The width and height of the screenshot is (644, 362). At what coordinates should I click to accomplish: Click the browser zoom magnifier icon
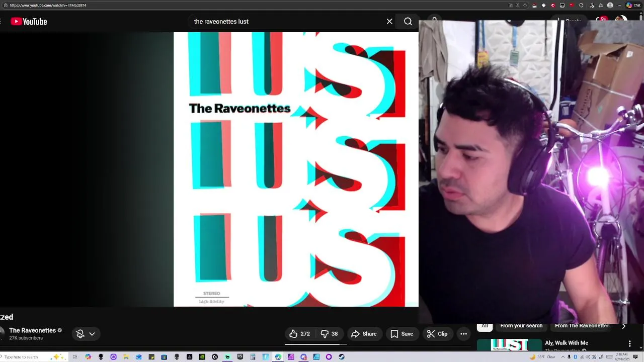pyautogui.click(x=517, y=5)
